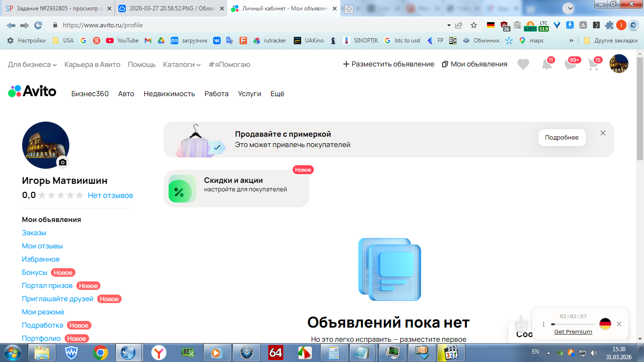
Task: Click the volume icon in the system tray
Action: [x=594, y=353]
